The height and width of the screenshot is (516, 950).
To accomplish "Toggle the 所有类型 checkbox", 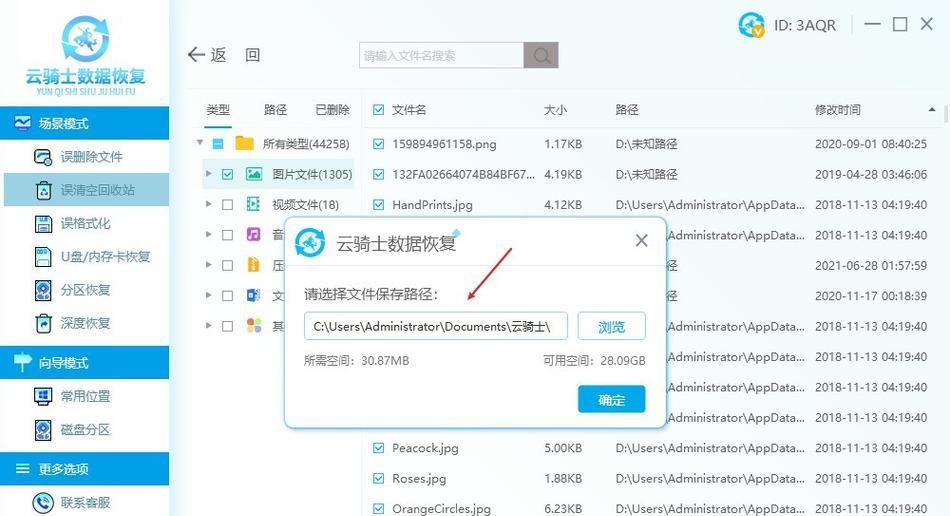I will pos(218,144).
